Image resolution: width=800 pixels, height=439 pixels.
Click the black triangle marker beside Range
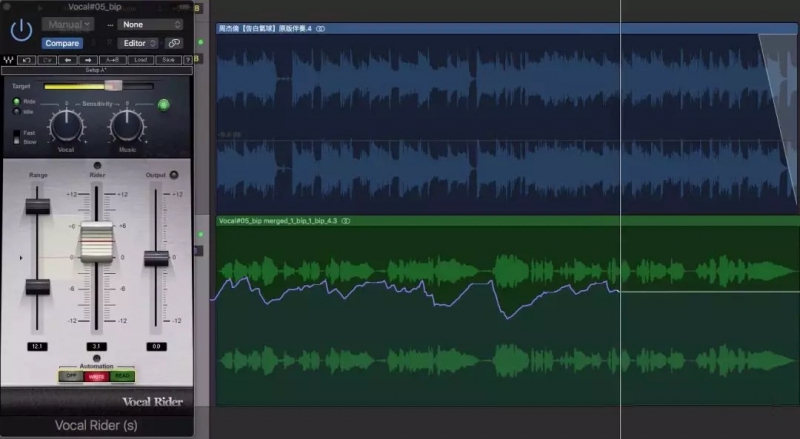click(x=21, y=258)
